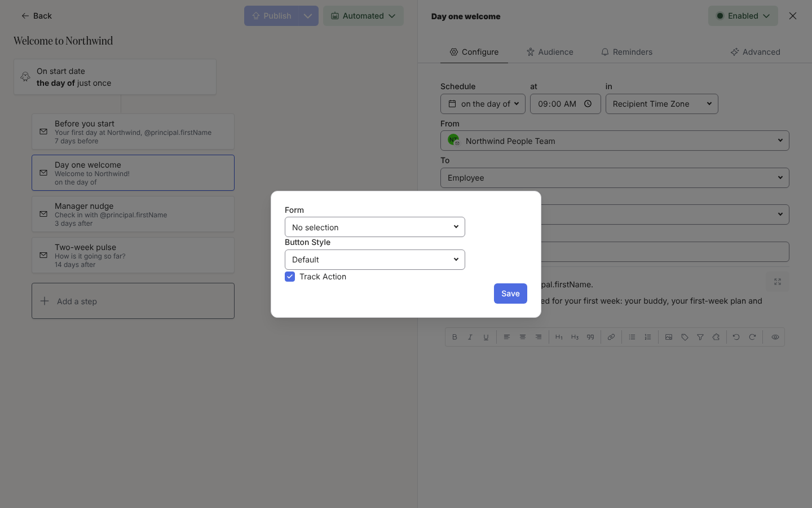
Task: Toggle italic formatting in editor toolbar
Action: (470, 337)
